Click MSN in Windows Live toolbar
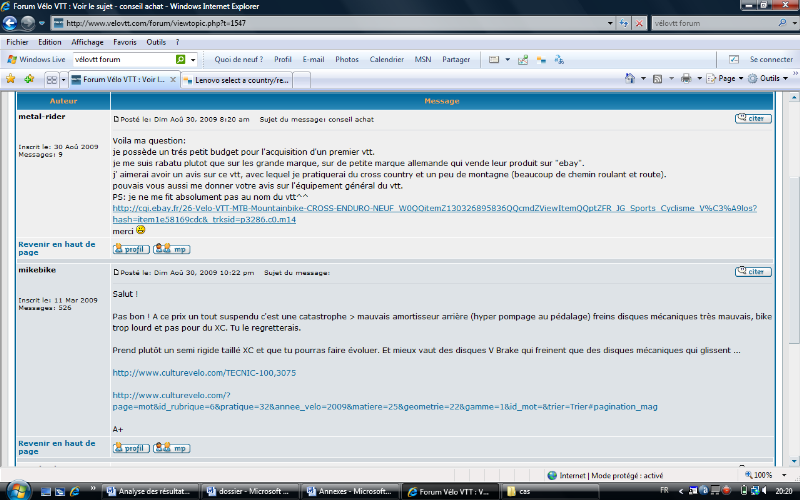800x500 pixels. point(422,60)
